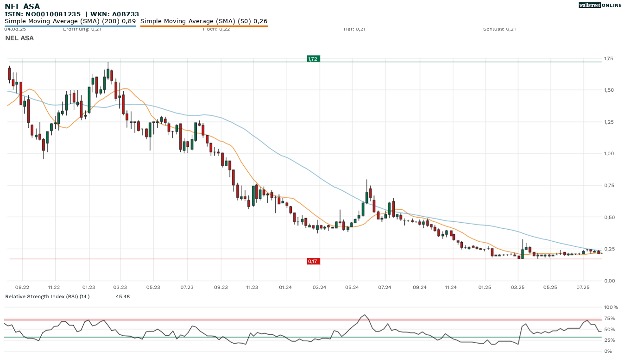Click the 1,75 price axis label
The image size is (625, 364).
click(608, 58)
